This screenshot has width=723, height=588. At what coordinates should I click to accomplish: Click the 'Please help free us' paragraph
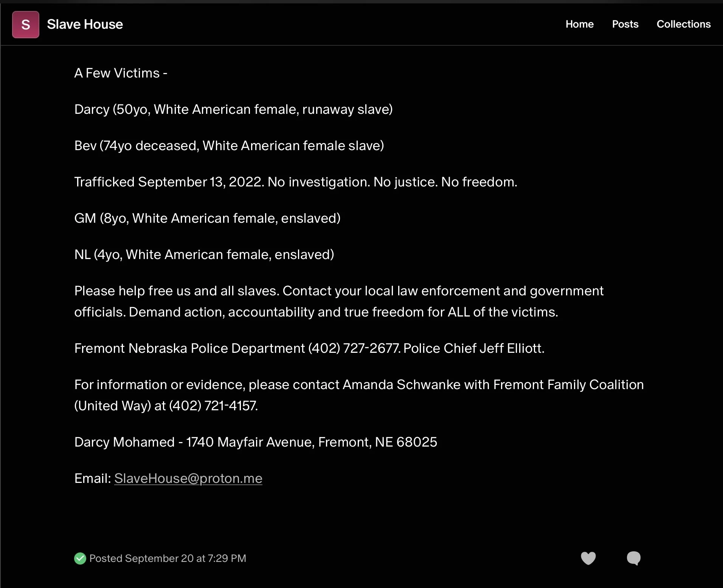coord(339,301)
